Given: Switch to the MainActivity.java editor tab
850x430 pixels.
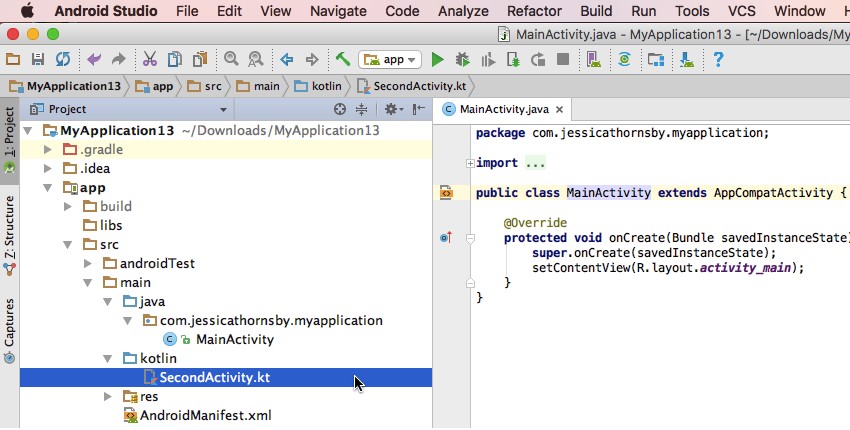Looking at the screenshot, I should [504, 110].
